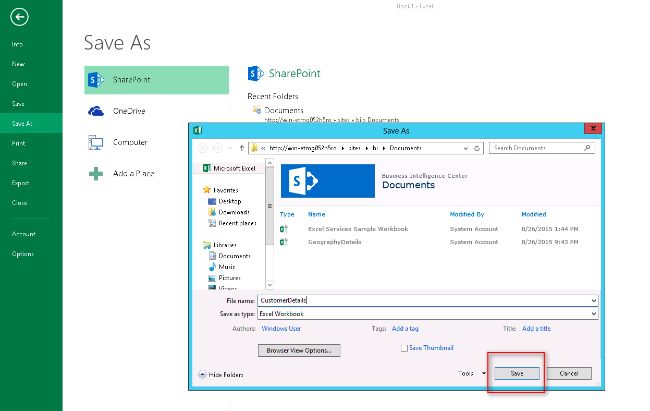This screenshot has height=411, width=650.
Task: Click the up-folder arrow in dialog
Action: click(241, 148)
